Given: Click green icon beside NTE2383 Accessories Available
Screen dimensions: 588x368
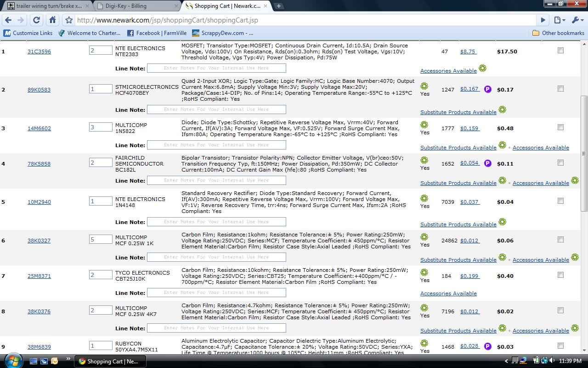Looking at the screenshot, I should [482, 68].
